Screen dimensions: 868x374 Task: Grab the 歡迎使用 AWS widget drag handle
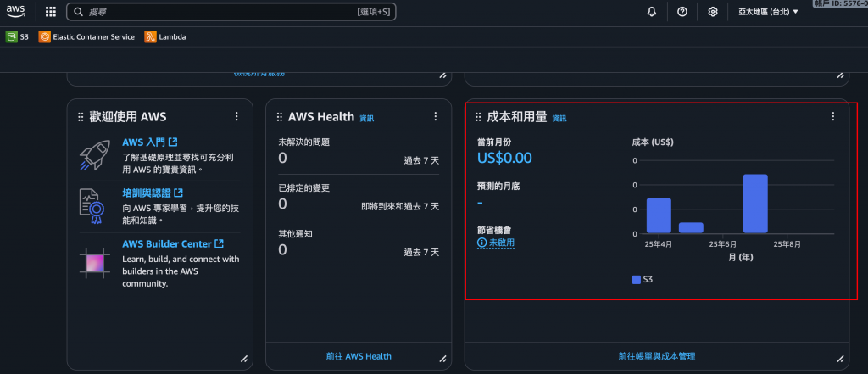click(x=81, y=116)
